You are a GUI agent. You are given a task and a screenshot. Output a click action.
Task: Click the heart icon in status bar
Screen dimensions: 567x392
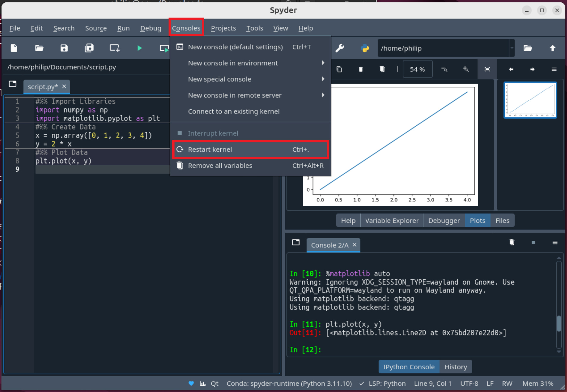pyautogui.click(x=191, y=383)
